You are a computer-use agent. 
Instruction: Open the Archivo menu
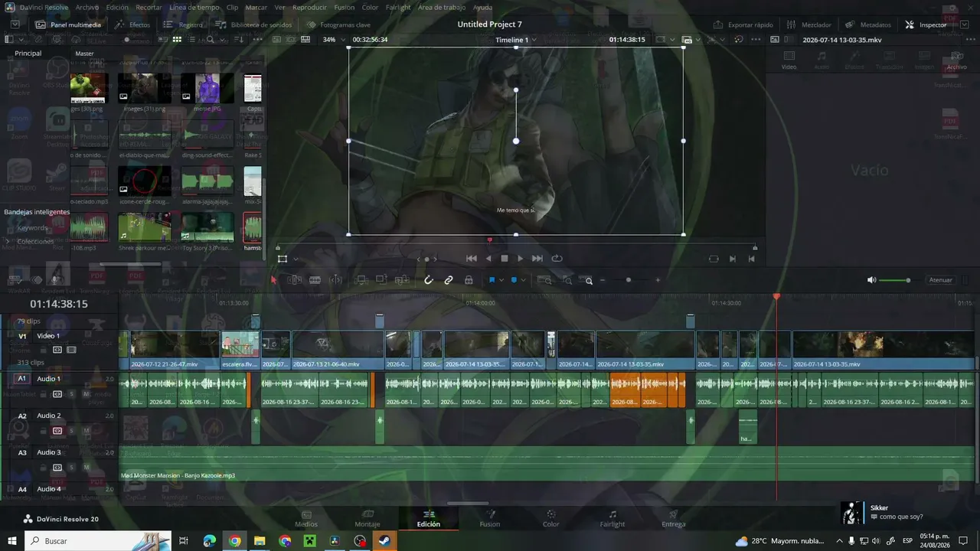pyautogui.click(x=87, y=7)
